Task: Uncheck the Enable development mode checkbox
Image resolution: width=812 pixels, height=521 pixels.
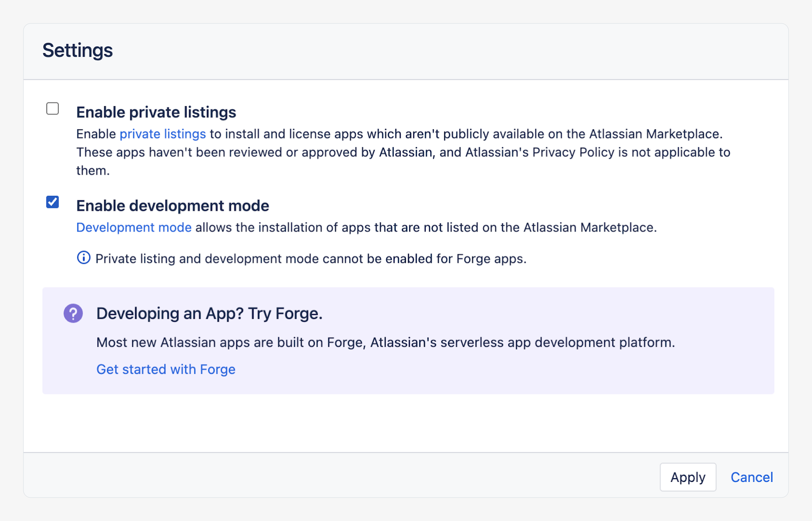Action: [x=52, y=202]
